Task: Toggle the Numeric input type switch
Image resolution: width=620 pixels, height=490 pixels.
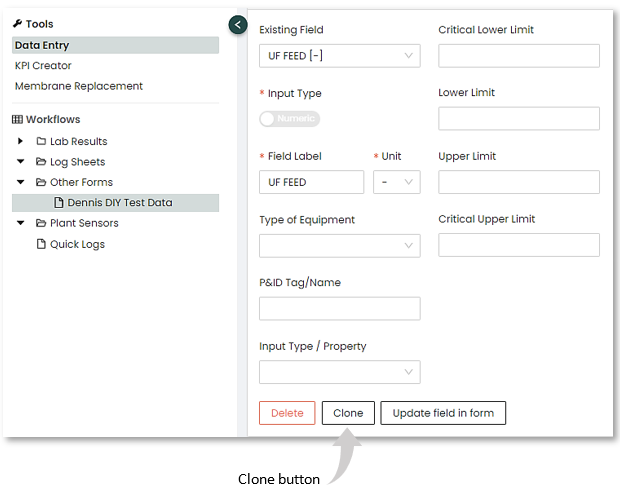Action: click(289, 119)
